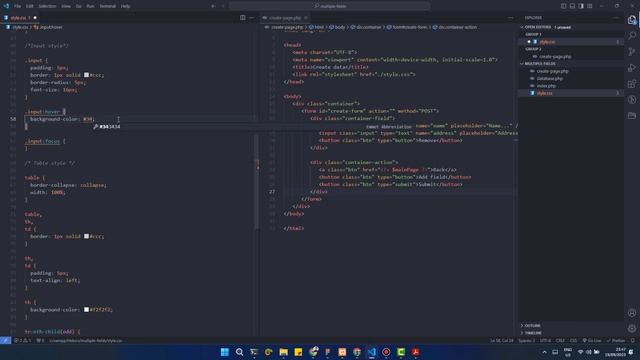Click line and column position indicator

[502, 340]
